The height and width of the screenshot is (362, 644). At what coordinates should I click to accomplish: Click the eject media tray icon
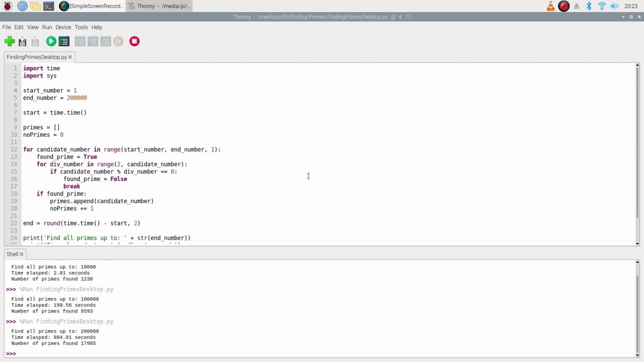click(576, 6)
